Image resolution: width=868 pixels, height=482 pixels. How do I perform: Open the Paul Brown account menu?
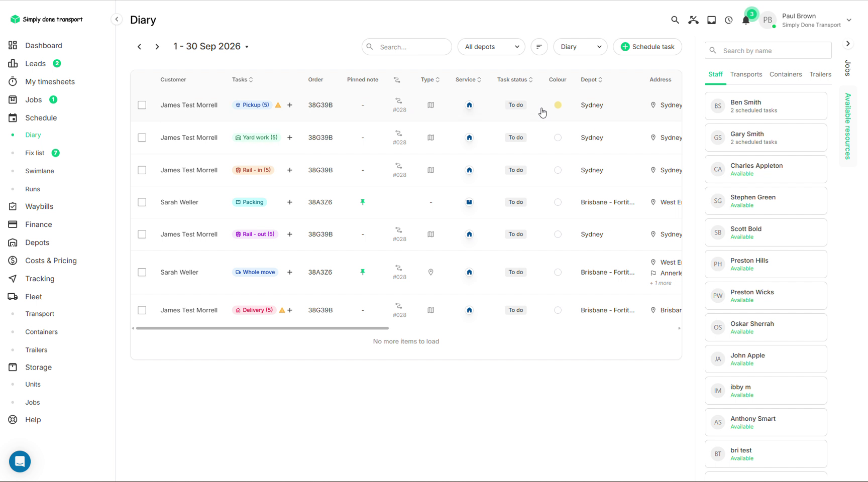coord(807,20)
